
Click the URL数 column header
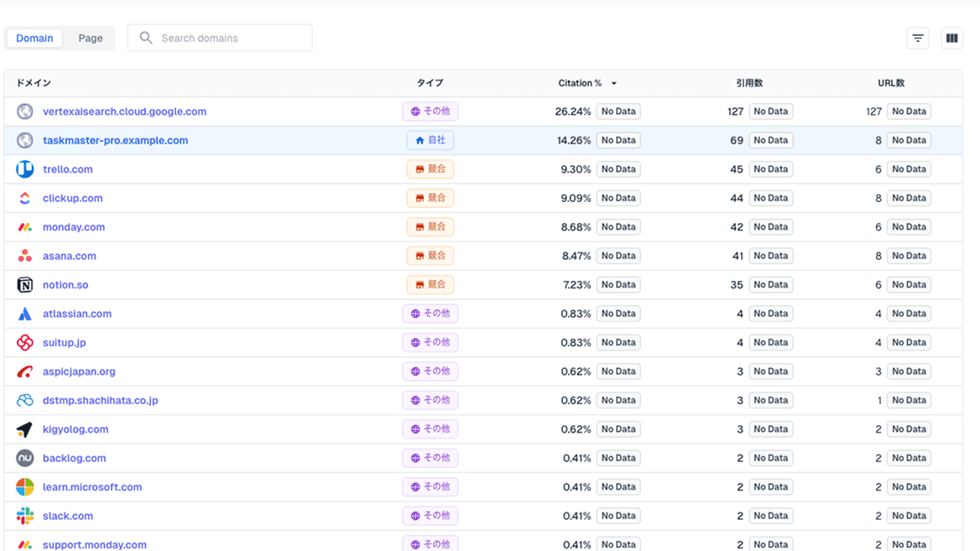click(x=891, y=83)
